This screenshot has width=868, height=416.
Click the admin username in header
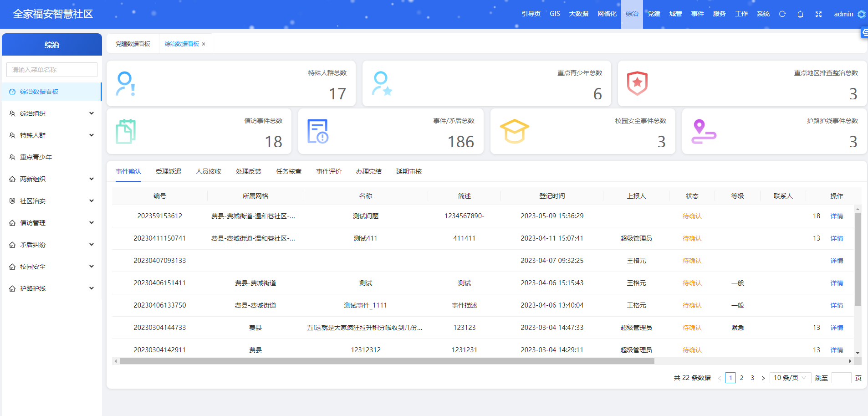click(x=843, y=14)
